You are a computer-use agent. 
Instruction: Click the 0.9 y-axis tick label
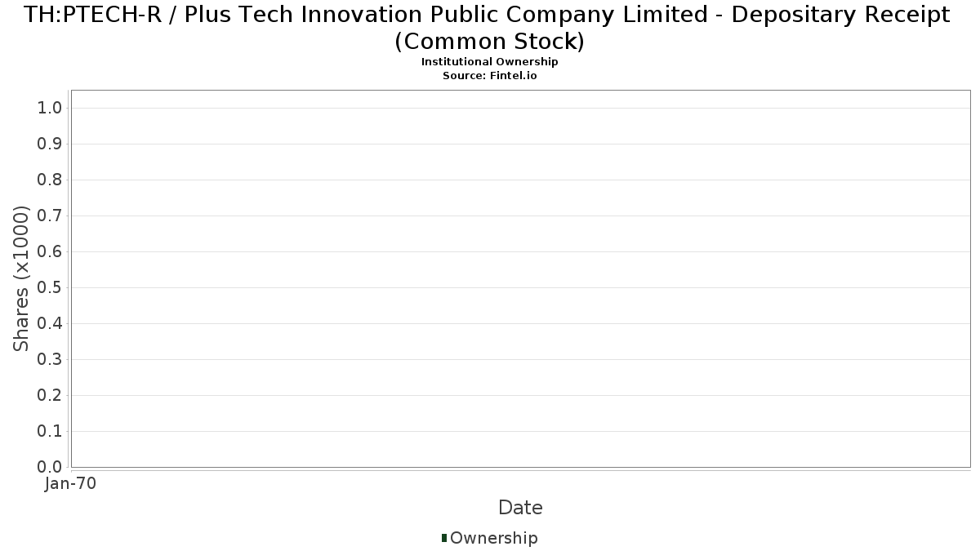tap(50, 144)
